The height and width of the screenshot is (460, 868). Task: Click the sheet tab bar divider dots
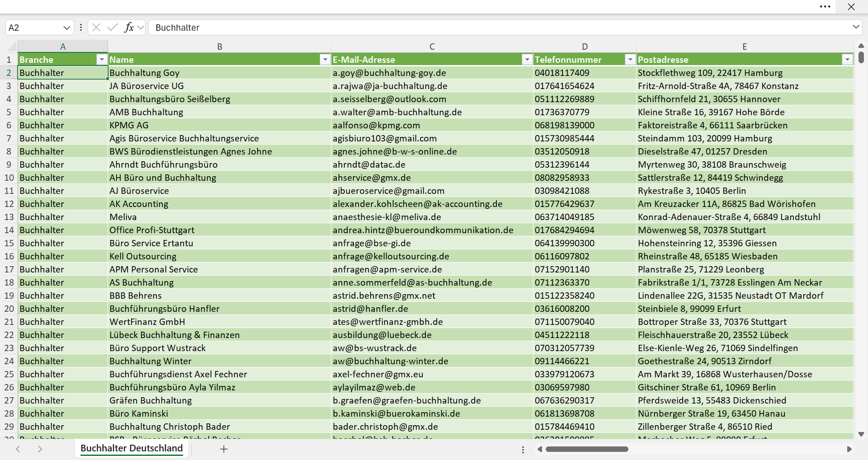click(523, 450)
